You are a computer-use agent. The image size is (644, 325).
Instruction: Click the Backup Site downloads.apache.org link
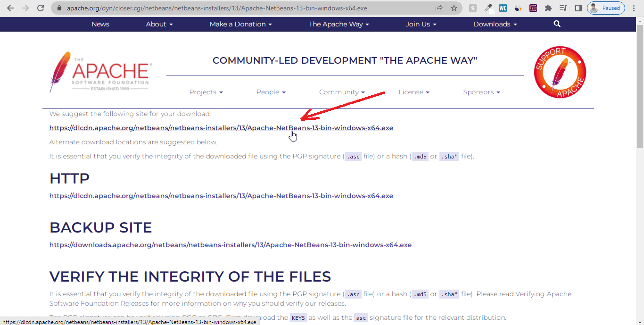click(231, 245)
